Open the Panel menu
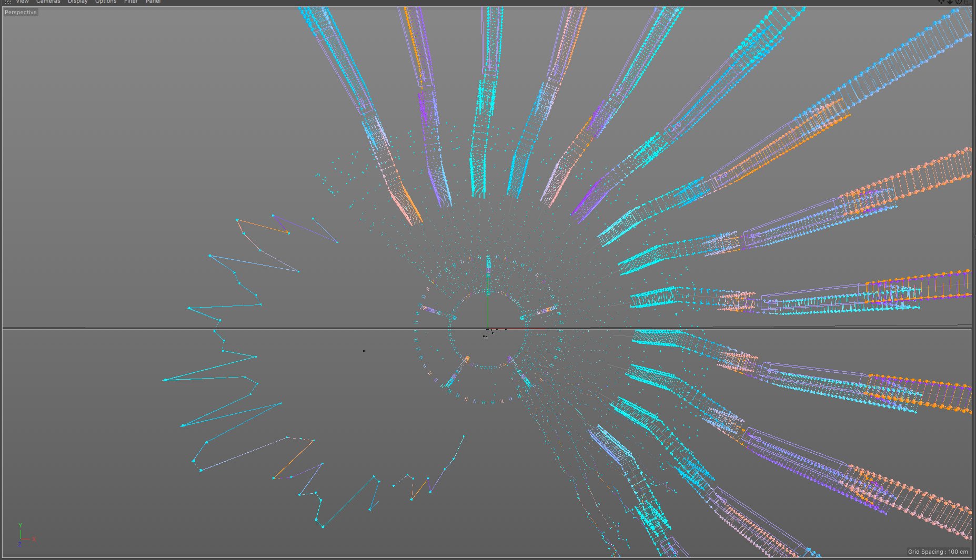The image size is (976, 560). click(153, 2)
